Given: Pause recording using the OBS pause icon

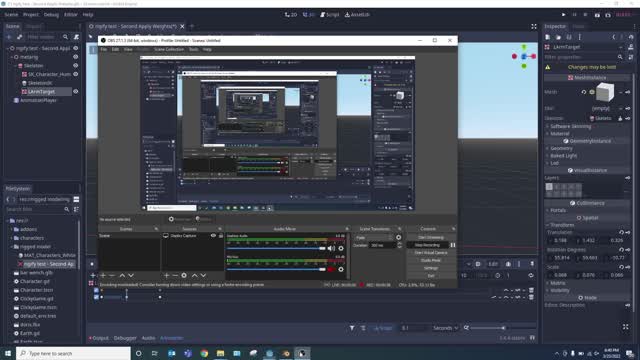Looking at the screenshot, I should 453,245.
